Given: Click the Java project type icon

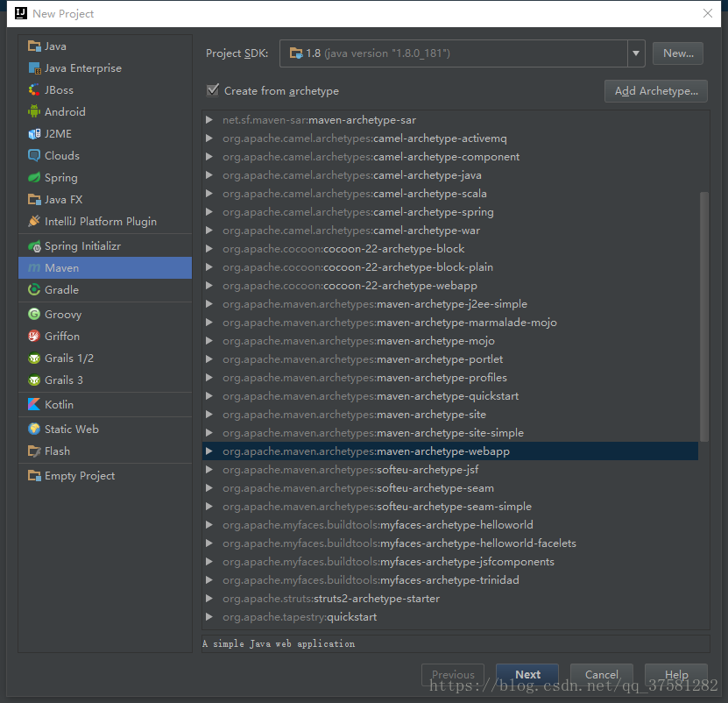Looking at the screenshot, I should tap(34, 46).
